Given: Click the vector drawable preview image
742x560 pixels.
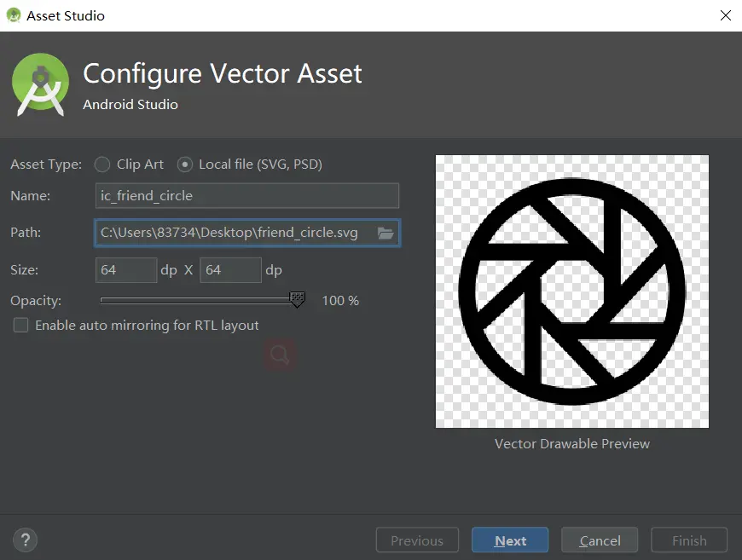Looking at the screenshot, I should click(x=572, y=292).
